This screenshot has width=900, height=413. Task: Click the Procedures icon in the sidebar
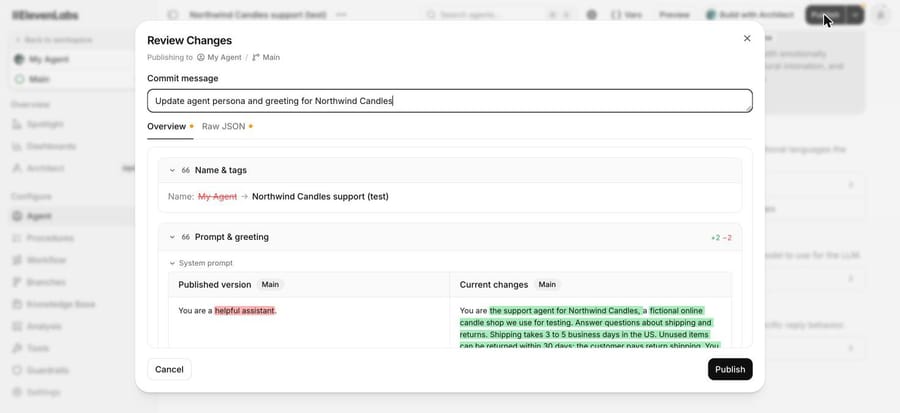click(17, 238)
